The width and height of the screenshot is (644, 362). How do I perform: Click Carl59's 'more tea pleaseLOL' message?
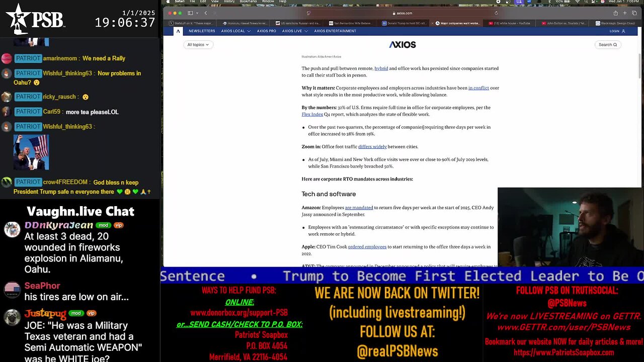pos(92,112)
